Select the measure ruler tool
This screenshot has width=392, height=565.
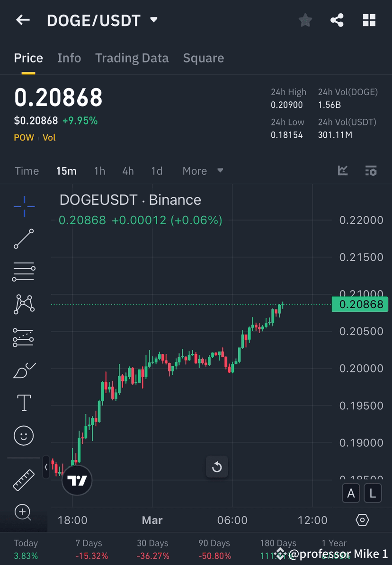24,479
